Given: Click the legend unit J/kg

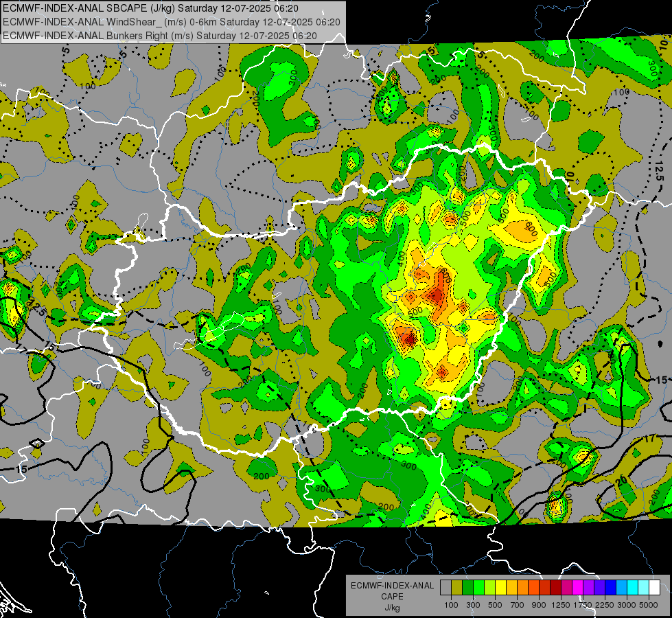Looking at the screenshot, I should tap(392, 608).
